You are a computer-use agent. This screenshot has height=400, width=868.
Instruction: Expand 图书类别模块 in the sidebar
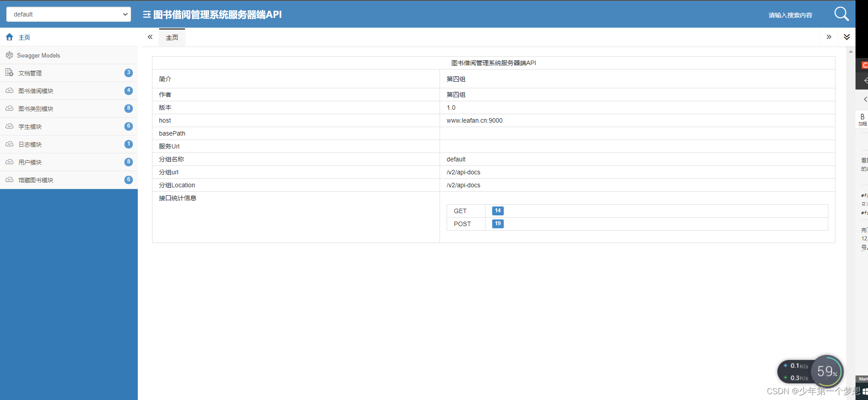click(x=69, y=109)
